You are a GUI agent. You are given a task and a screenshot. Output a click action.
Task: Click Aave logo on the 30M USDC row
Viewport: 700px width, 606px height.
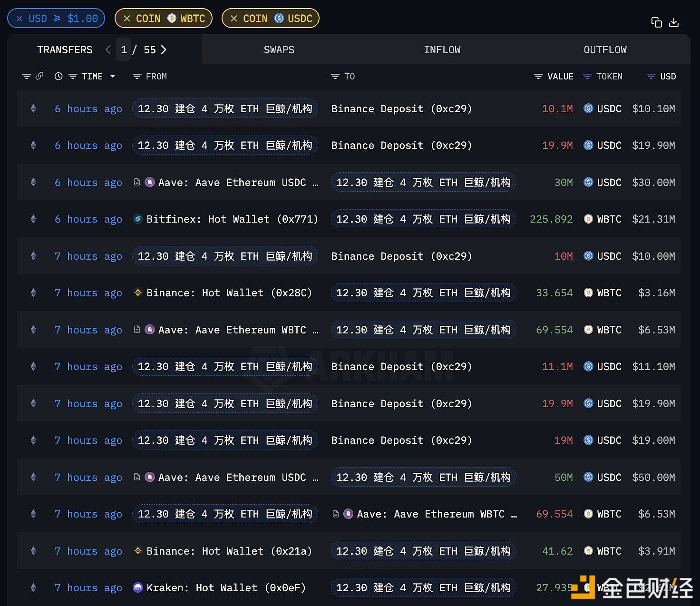[x=150, y=182]
